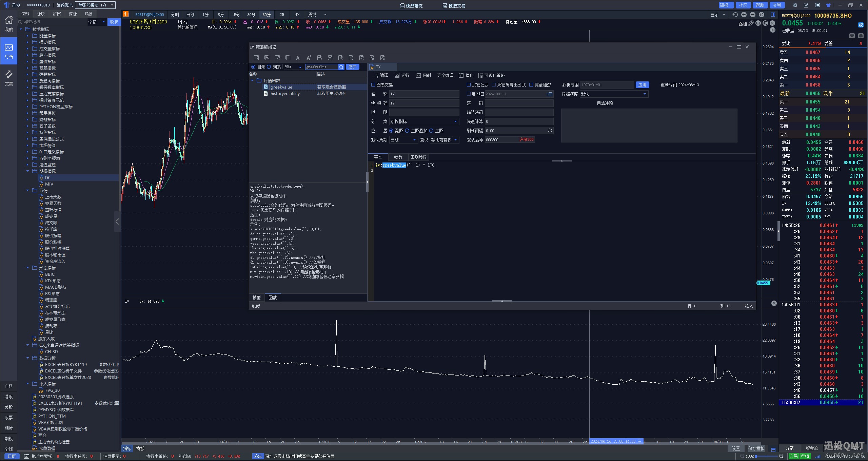Open the 复权 等比前复权 dropdown
Screen dimensions: 868x461
(445, 140)
